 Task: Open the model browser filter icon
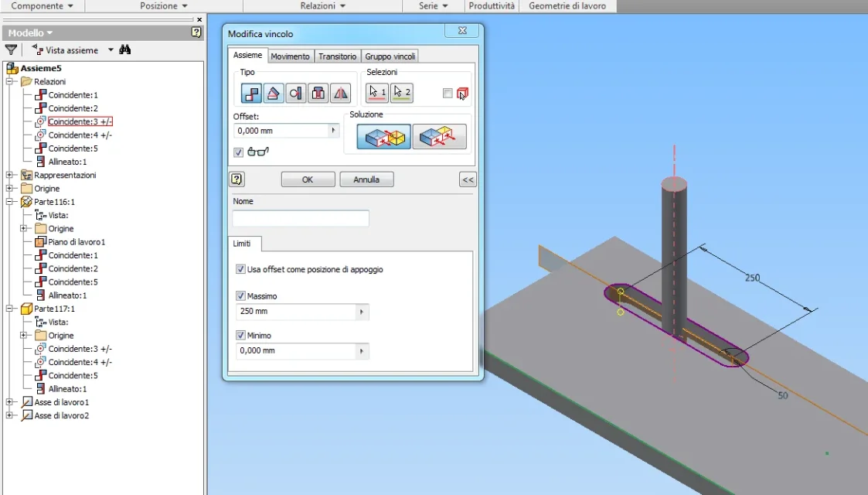tap(11, 49)
